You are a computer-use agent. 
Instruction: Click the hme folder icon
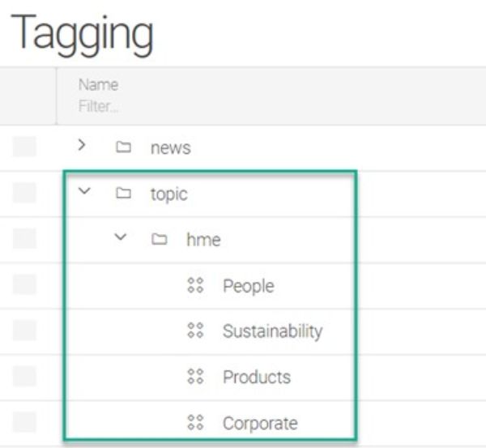click(x=160, y=239)
